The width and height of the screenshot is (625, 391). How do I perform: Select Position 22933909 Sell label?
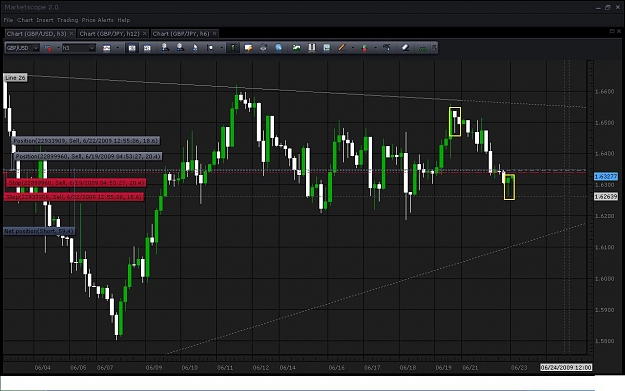[x=86, y=141]
